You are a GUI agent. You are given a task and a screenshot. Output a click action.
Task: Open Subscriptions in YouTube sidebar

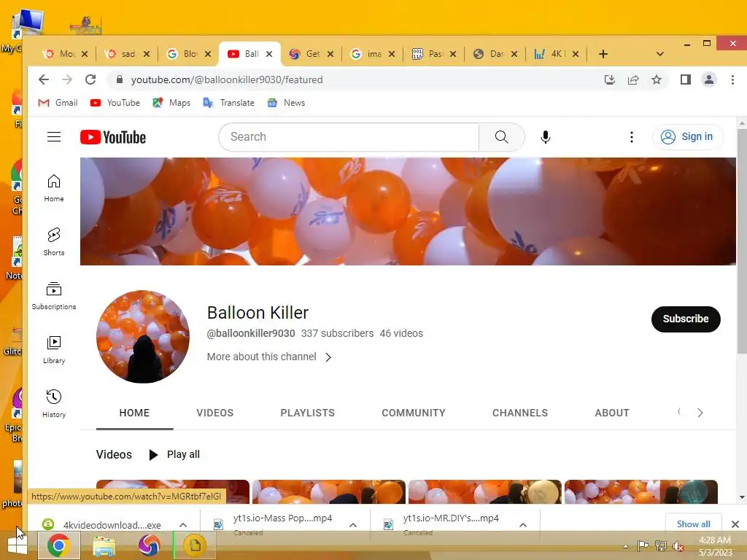click(x=54, y=296)
